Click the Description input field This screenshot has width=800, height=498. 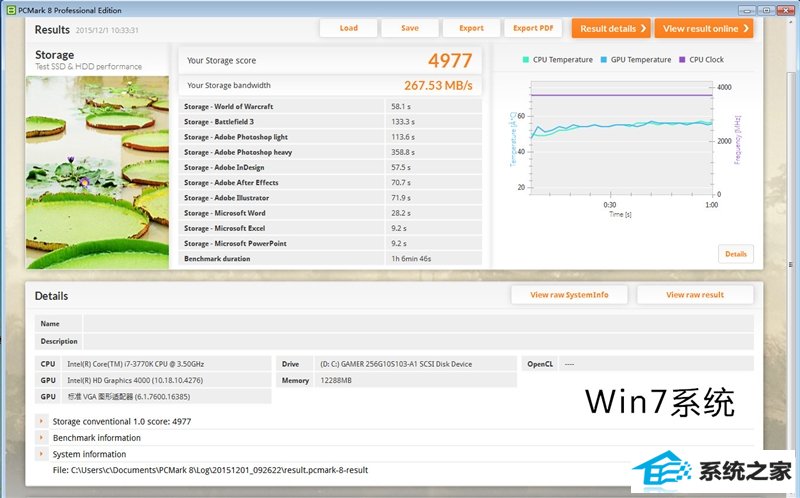click(418, 341)
